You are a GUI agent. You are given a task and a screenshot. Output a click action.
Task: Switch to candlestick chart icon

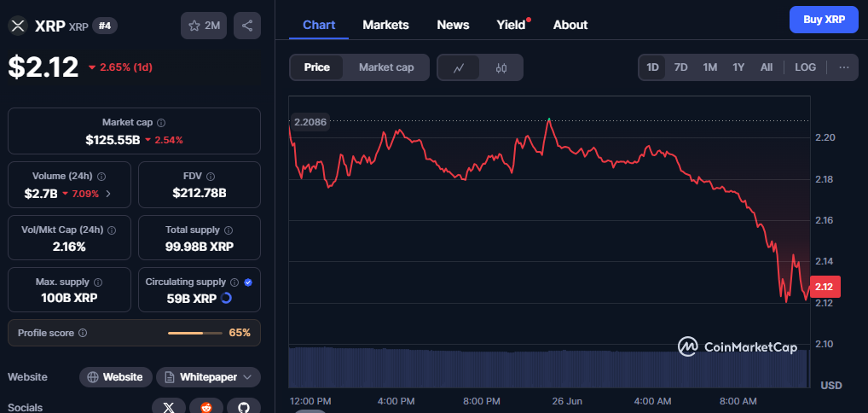(x=501, y=67)
